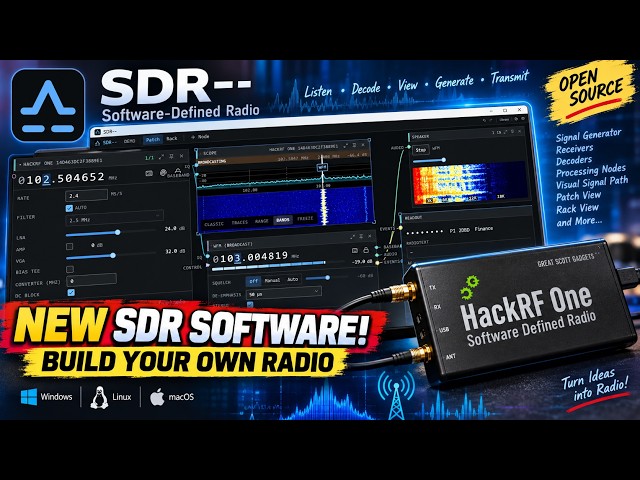The height and width of the screenshot is (480, 640).
Task: Close the WFM (Broadcast) panel
Action: [370, 236]
